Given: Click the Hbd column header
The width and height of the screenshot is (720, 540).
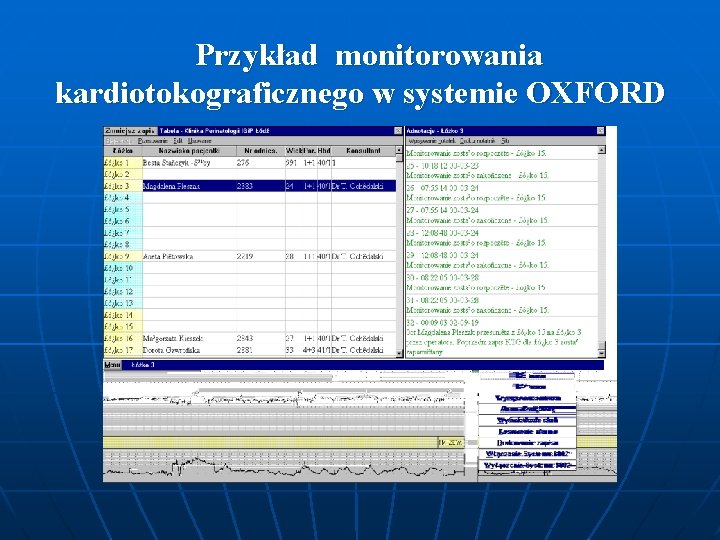Looking at the screenshot, I should (x=324, y=151).
